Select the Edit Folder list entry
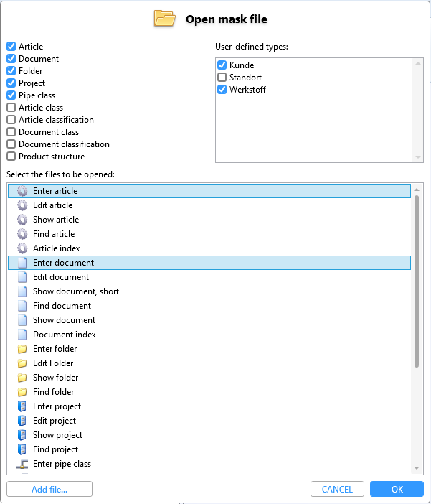This screenshot has width=431, height=504. [53, 363]
